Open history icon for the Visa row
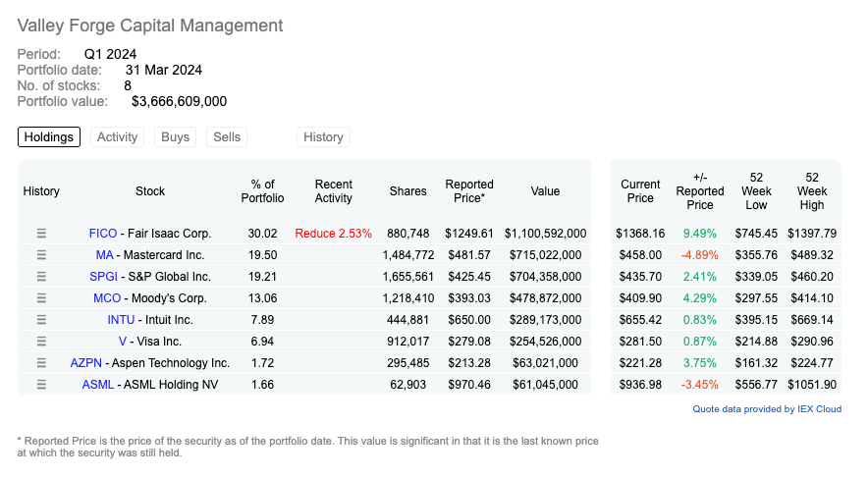The image size is (868, 478). tap(41, 342)
